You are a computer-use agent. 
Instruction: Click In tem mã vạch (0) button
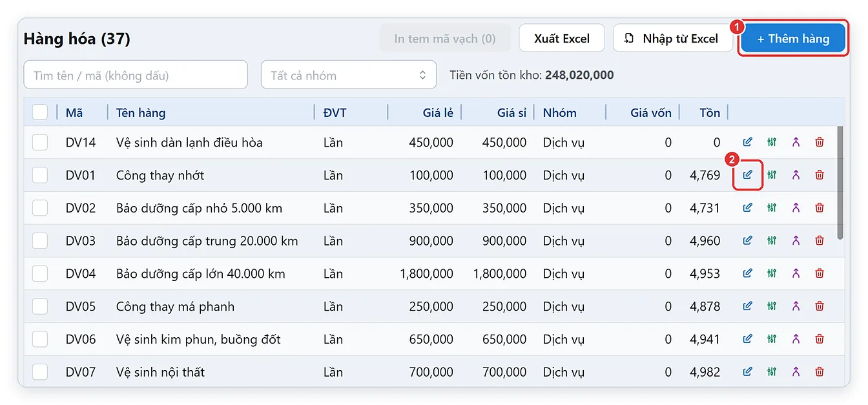point(445,39)
